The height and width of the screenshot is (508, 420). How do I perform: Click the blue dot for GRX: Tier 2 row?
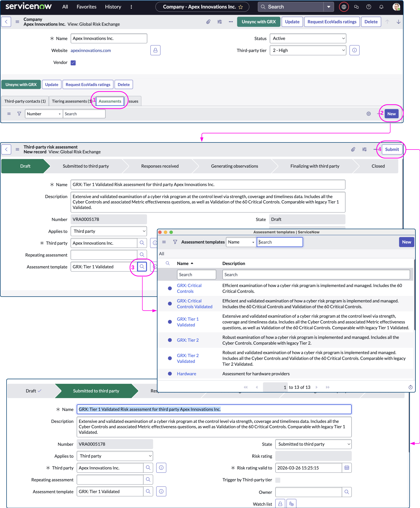[x=170, y=340]
